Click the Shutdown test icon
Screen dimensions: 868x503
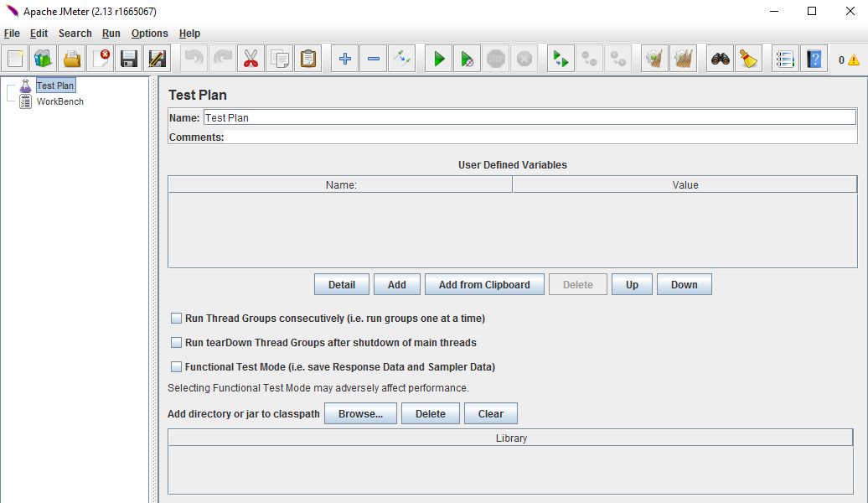pos(524,59)
